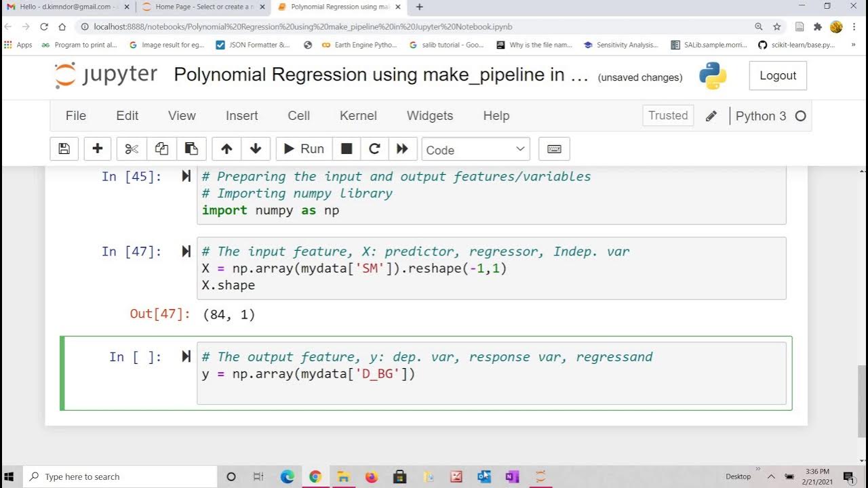
Task: Switch to the Jupyter Home Page tab
Action: pyautogui.click(x=203, y=7)
